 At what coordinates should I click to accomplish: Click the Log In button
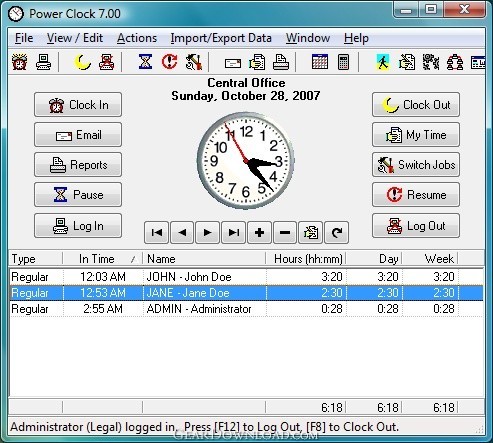[78, 226]
